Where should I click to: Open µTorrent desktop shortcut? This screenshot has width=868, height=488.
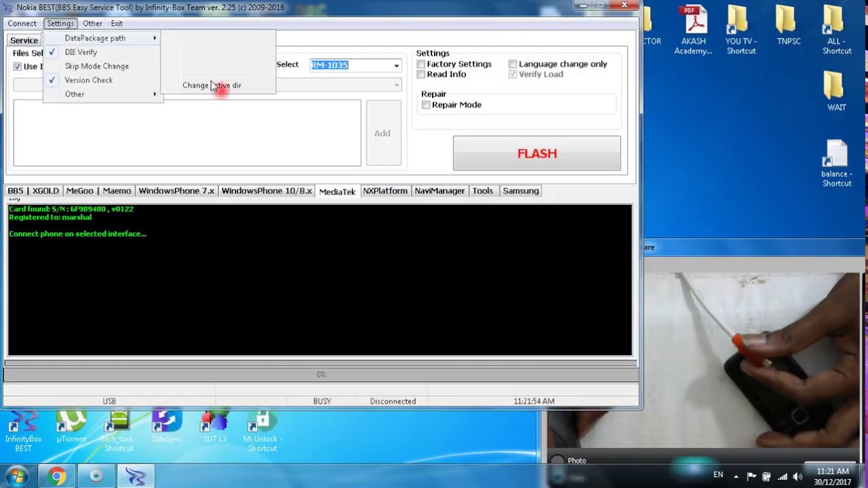pyautogui.click(x=71, y=427)
